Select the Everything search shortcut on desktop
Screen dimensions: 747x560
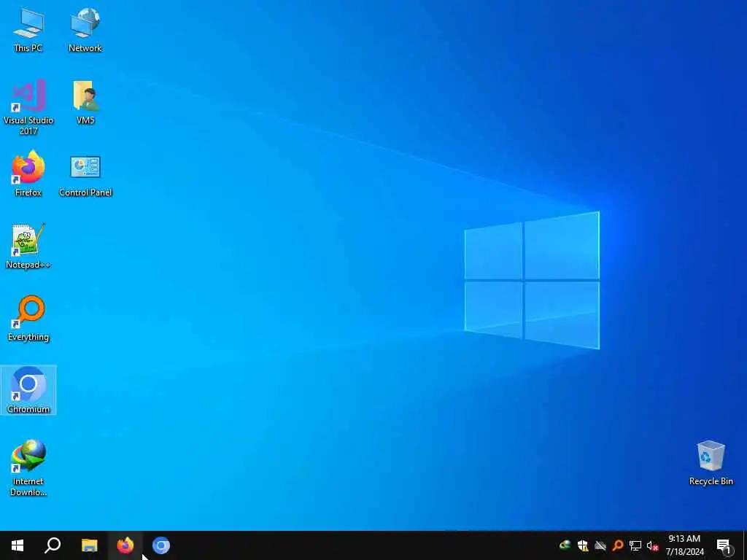tap(28, 319)
